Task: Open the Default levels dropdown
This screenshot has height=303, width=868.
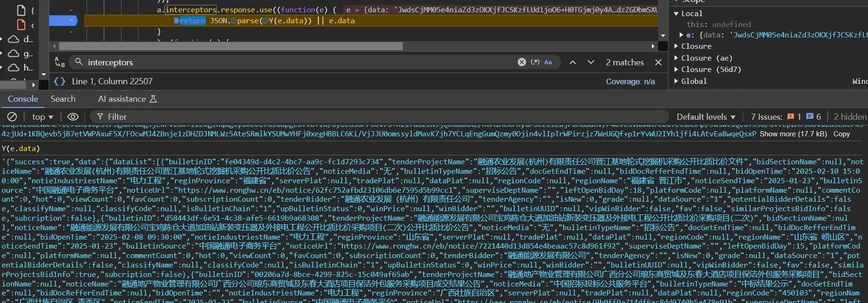Action: point(706,116)
